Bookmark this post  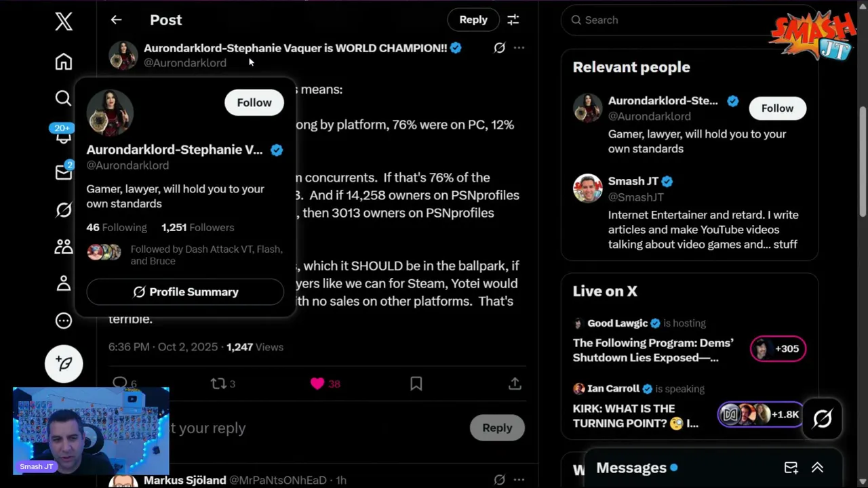click(x=416, y=384)
